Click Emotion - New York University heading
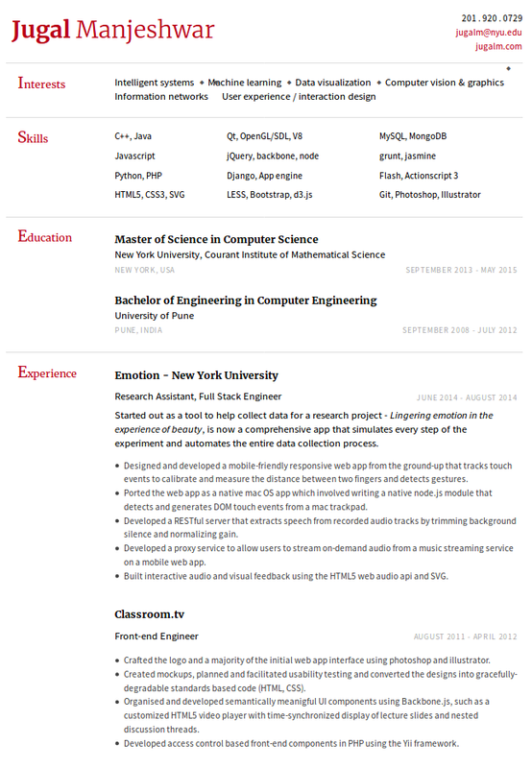The width and height of the screenshot is (532, 768). click(x=197, y=375)
